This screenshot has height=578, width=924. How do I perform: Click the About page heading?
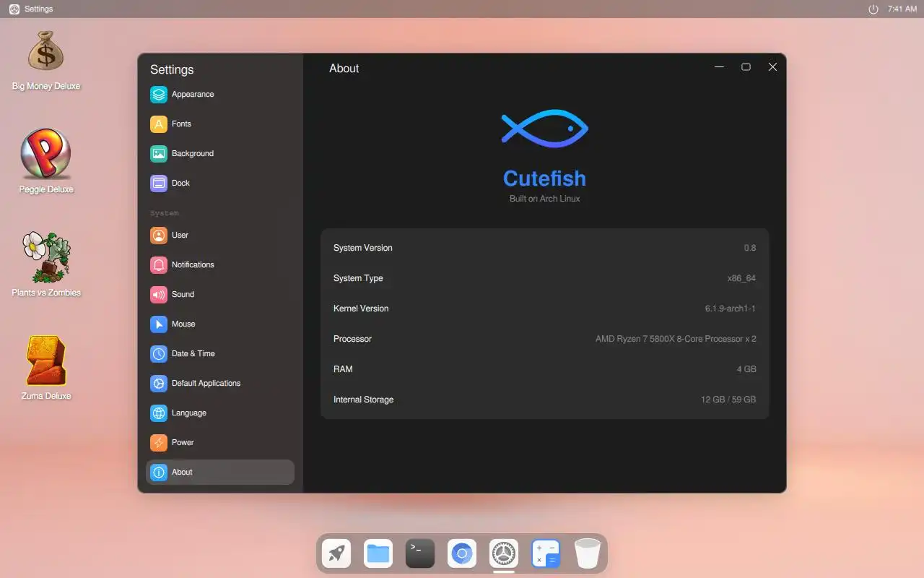[x=344, y=69]
